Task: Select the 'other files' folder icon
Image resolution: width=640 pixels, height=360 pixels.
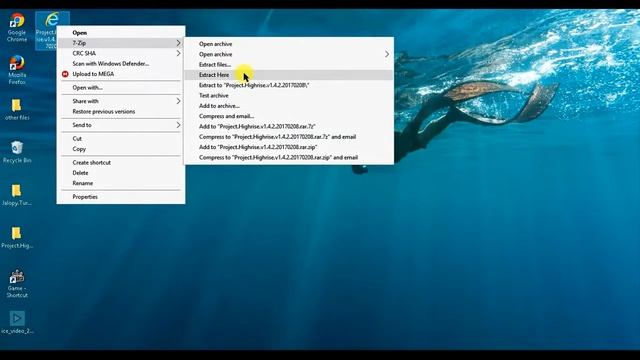Action: pyautogui.click(x=17, y=106)
